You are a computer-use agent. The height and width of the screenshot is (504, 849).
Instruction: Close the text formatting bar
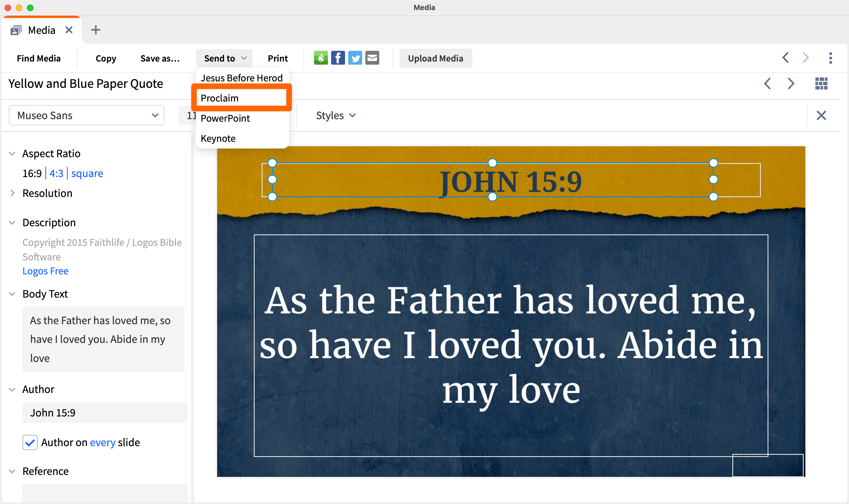(821, 116)
